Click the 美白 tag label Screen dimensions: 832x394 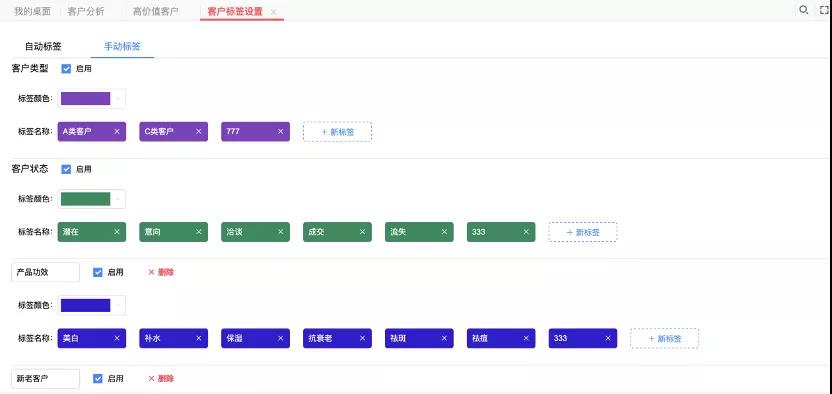tap(71, 338)
